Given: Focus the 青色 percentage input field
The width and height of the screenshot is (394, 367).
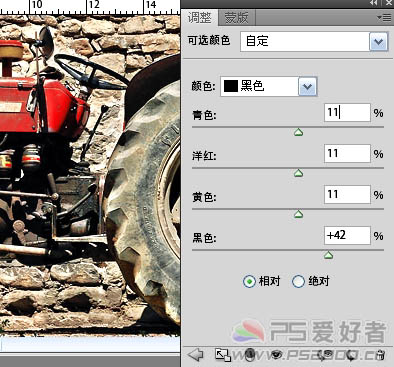Looking at the screenshot, I should tap(347, 112).
